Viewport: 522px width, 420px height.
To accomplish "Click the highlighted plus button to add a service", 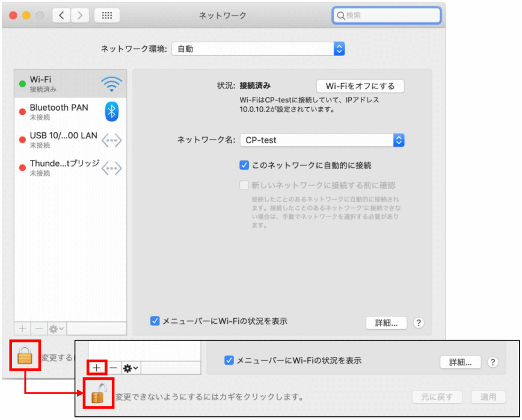I will [96, 367].
